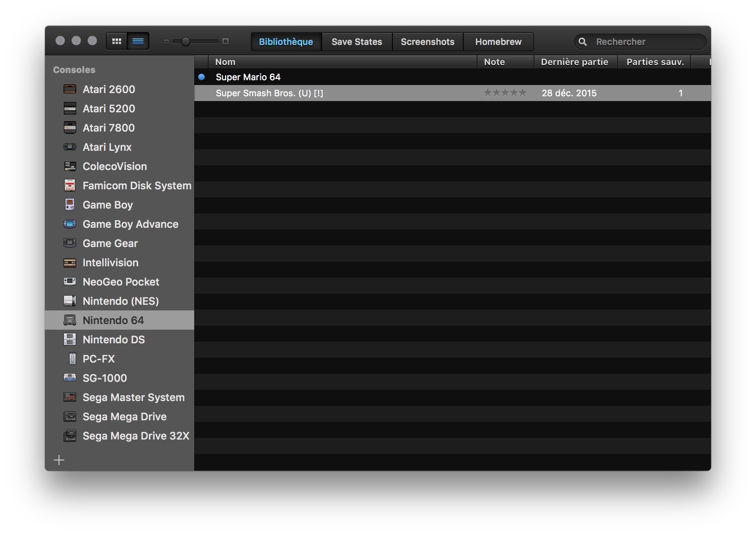
Task: Click the small-size icon left of slider
Action: (166, 42)
